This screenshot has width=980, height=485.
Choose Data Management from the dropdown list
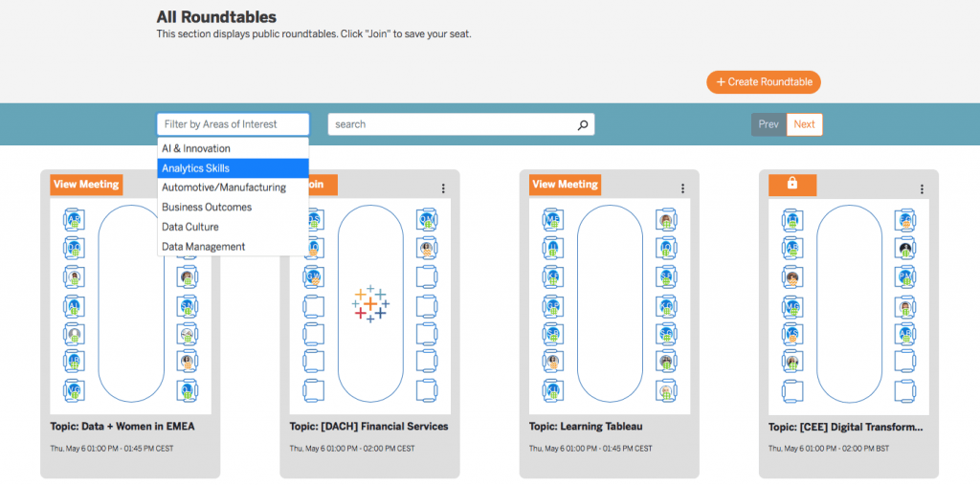203,247
